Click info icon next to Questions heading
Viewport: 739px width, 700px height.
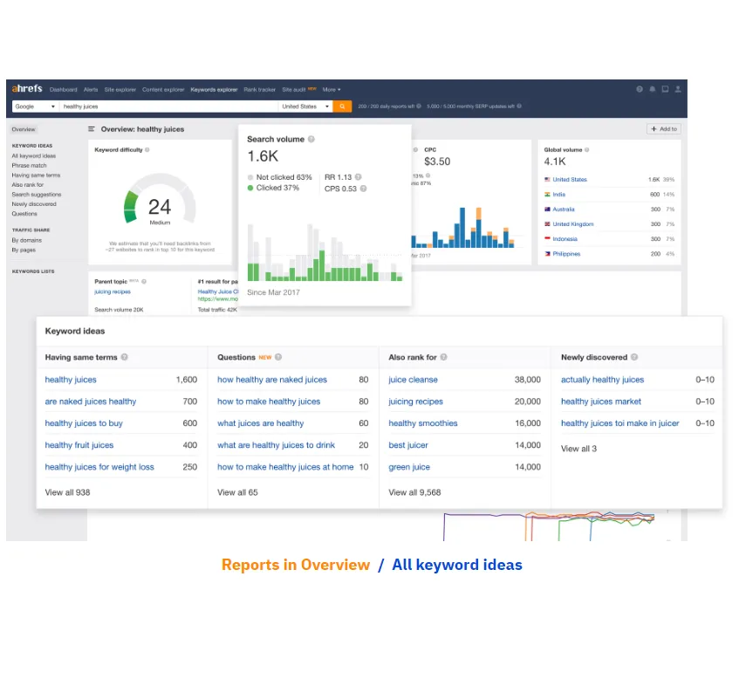click(x=278, y=357)
